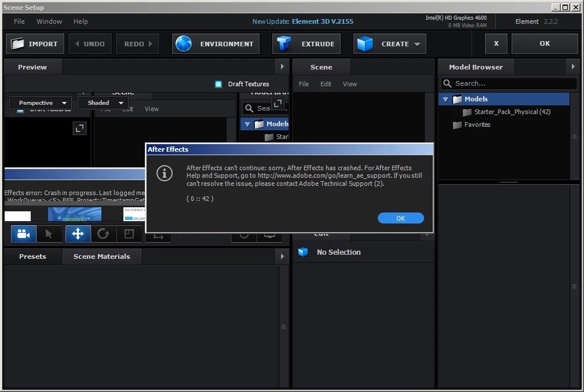Click the EXTRUDE tool button
Screen dimensions: 584x392
click(306, 44)
